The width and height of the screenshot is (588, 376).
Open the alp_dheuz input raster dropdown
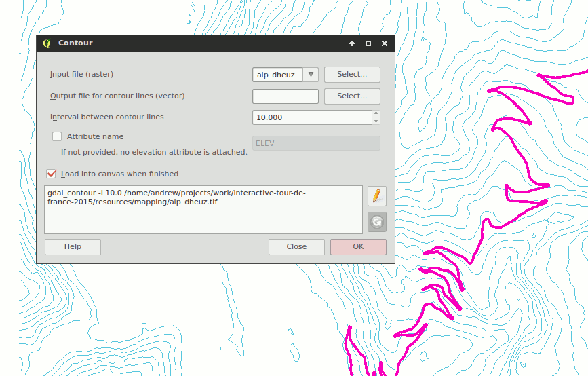(x=311, y=74)
